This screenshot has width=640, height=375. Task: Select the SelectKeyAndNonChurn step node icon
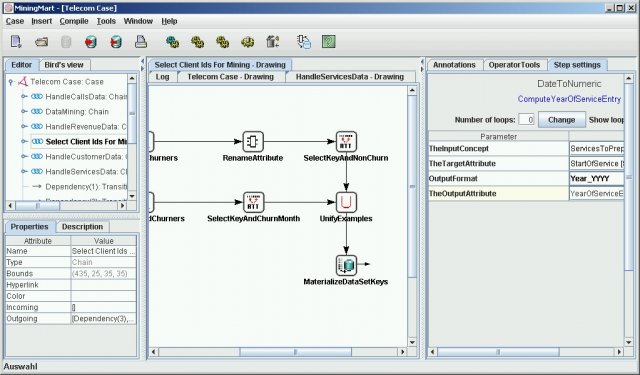pos(346,142)
